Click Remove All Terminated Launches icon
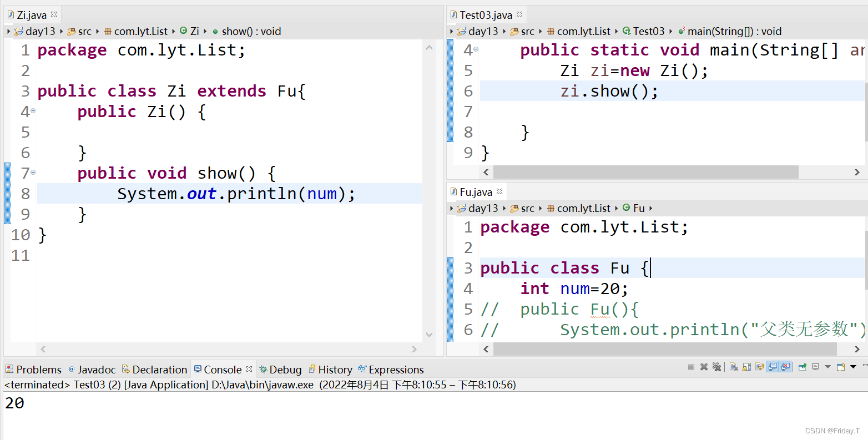This screenshot has width=868, height=440. 716,367
